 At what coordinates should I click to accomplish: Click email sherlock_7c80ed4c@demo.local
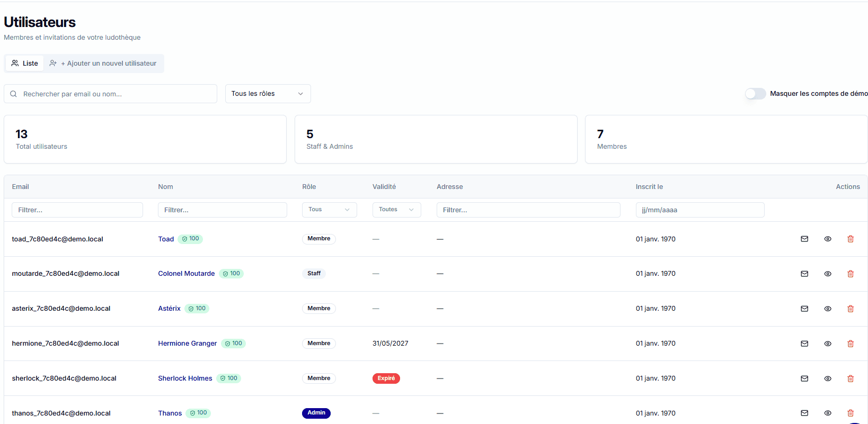click(x=64, y=378)
